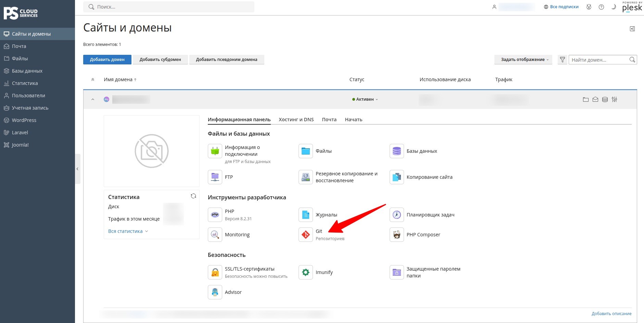Click Добавить псевдоним домена button
Screen dimensions: 644x323
(227, 60)
